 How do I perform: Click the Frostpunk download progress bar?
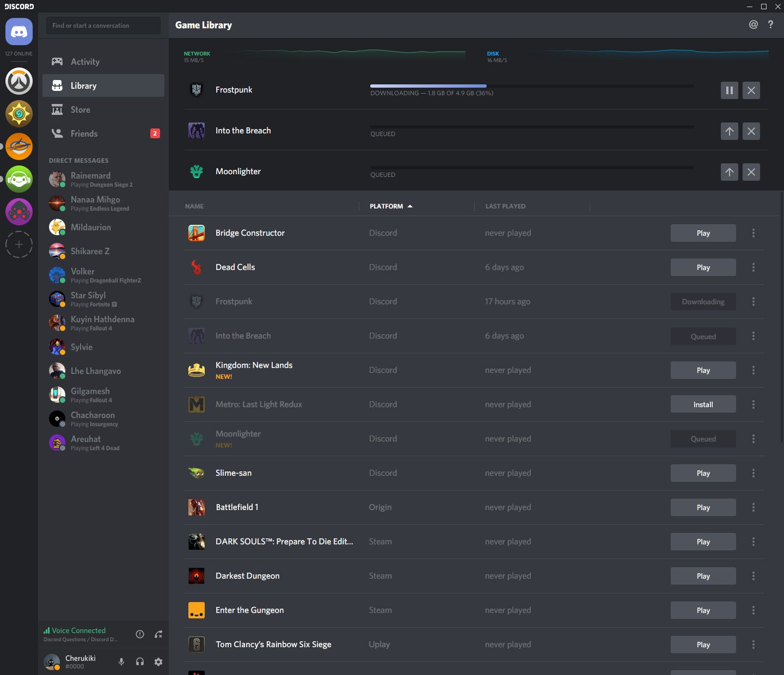[531, 85]
